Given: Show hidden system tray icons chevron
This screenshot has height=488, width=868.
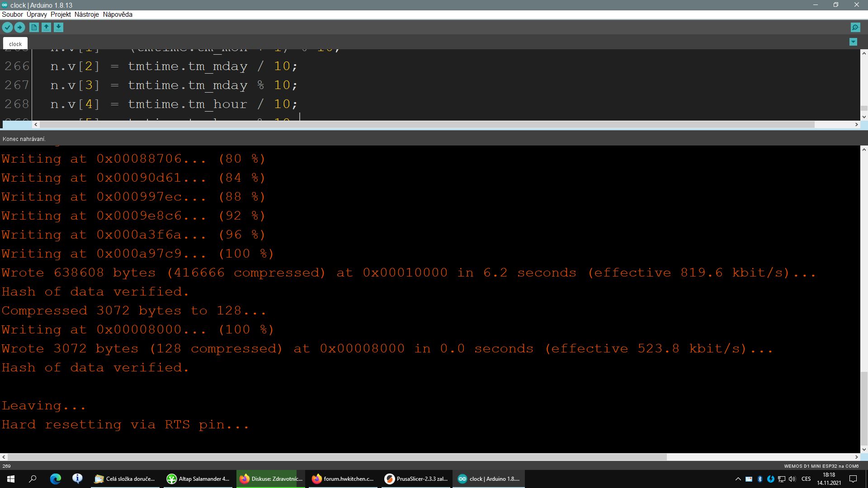Looking at the screenshot, I should [x=738, y=479].
